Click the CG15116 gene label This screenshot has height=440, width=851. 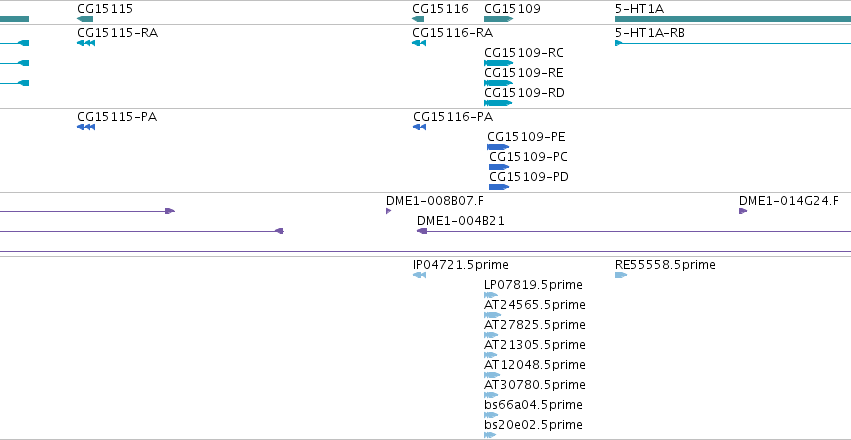pyautogui.click(x=440, y=9)
